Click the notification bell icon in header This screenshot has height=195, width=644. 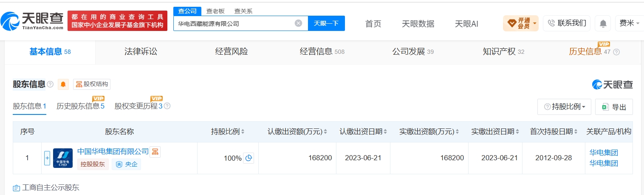coord(603,23)
